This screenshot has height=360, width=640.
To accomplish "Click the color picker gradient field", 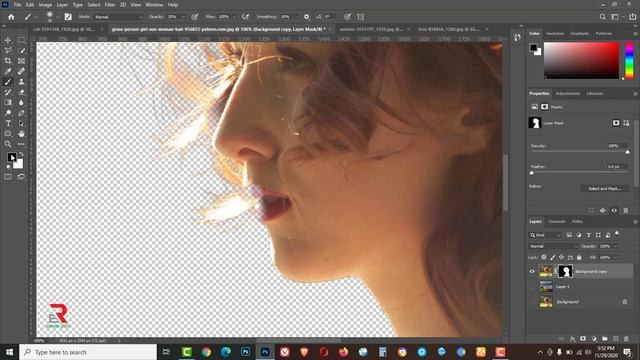I will (581, 60).
